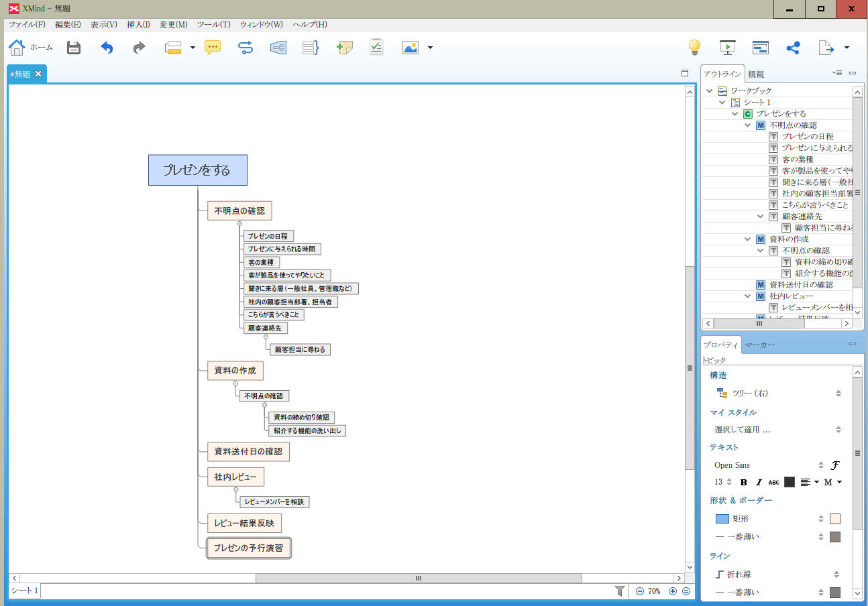Collapse the ワークブック node in the outline

(x=709, y=91)
